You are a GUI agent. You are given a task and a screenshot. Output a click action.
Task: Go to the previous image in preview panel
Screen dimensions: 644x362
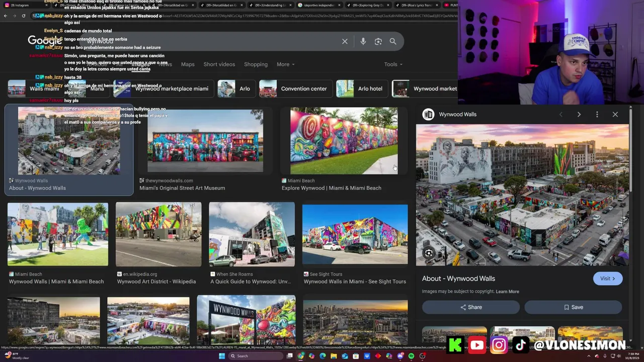(561, 114)
